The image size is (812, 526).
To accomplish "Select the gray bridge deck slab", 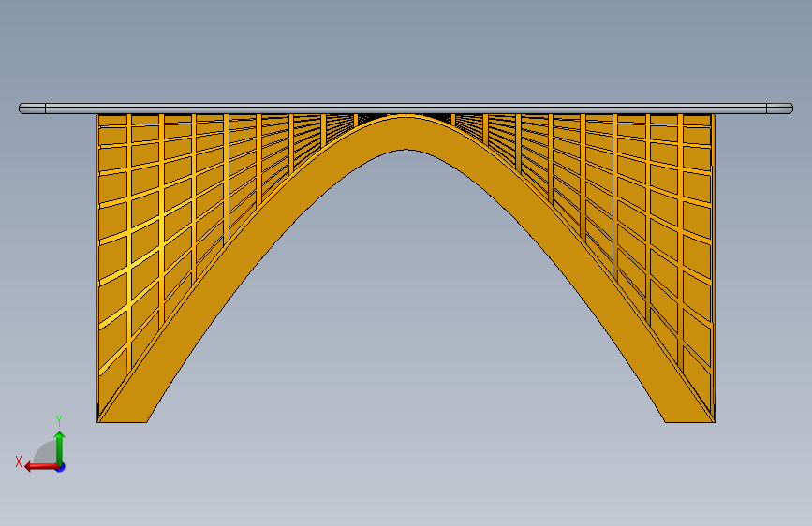I will tap(406, 109).
